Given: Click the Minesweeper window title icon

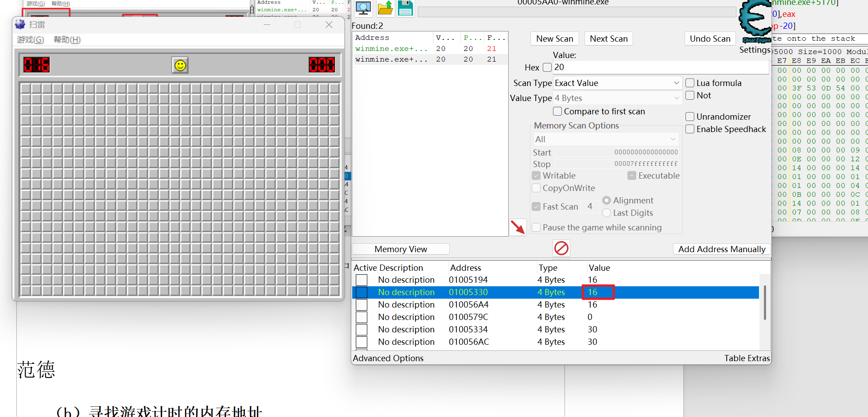Looking at the screenshot, I should (20, 24).
